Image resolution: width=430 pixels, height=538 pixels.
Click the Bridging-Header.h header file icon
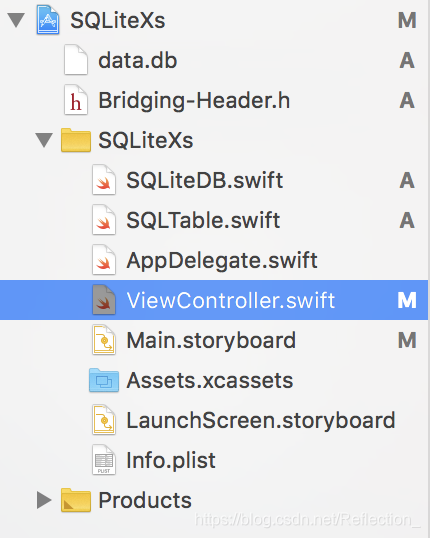[75, 100]
